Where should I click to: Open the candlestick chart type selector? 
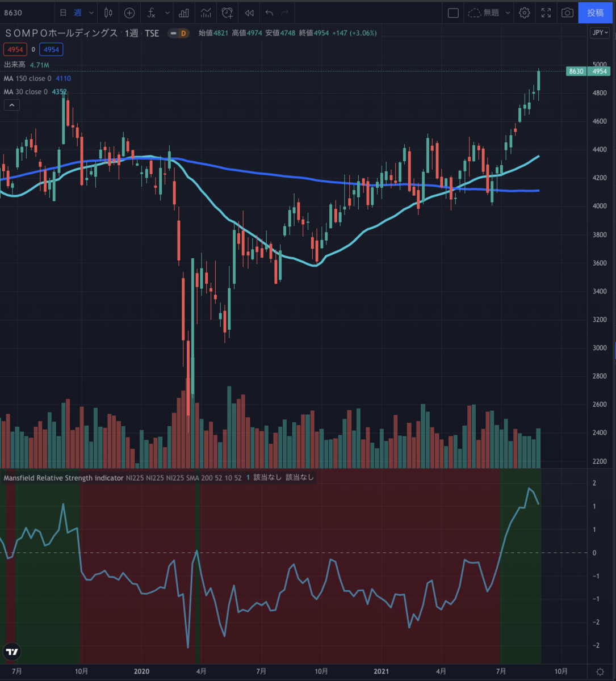[108, 12]
